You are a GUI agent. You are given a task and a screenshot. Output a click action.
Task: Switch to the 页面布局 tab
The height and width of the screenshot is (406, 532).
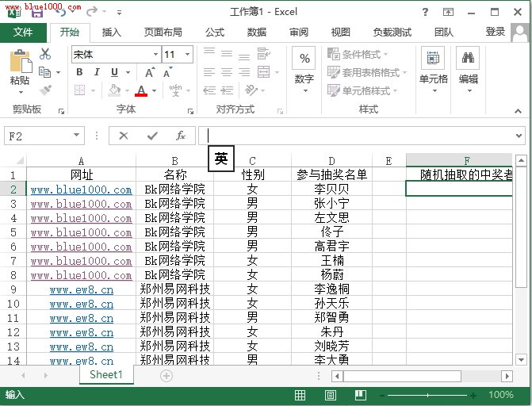163,33
